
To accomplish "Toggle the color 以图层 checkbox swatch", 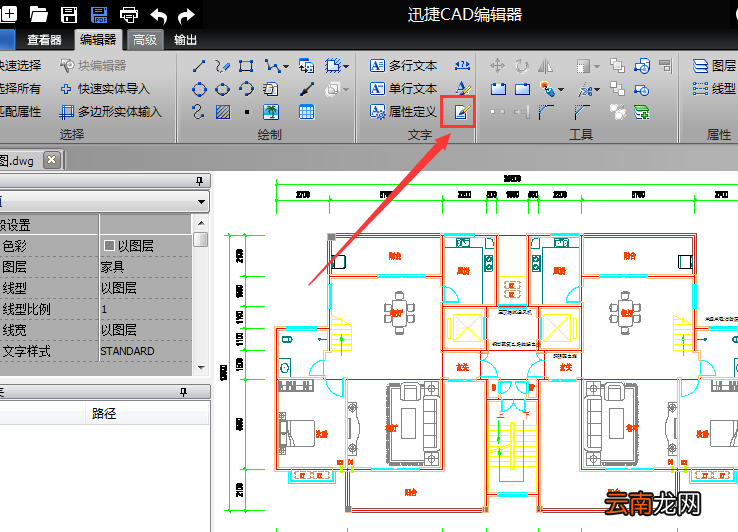I will tap(109, 245).
